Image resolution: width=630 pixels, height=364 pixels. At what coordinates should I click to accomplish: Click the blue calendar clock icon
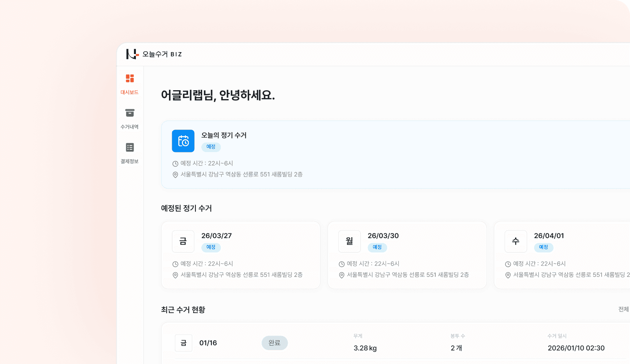point(183,141)
